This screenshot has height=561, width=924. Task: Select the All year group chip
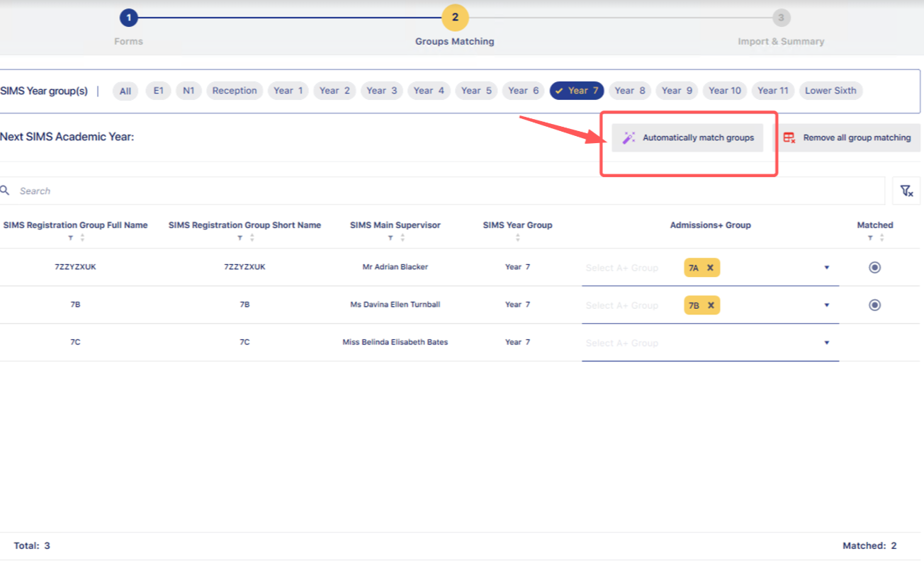click(x=125, y=91)
